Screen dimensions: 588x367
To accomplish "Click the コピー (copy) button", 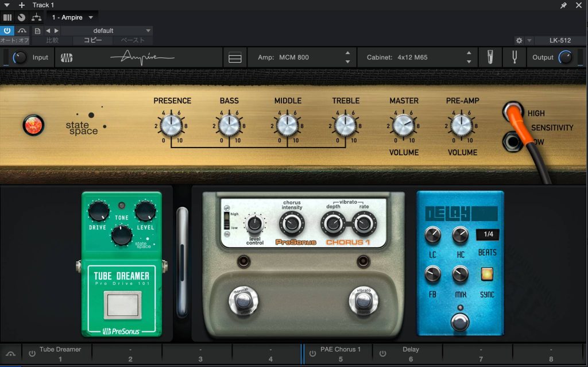I will coord(93,40).
